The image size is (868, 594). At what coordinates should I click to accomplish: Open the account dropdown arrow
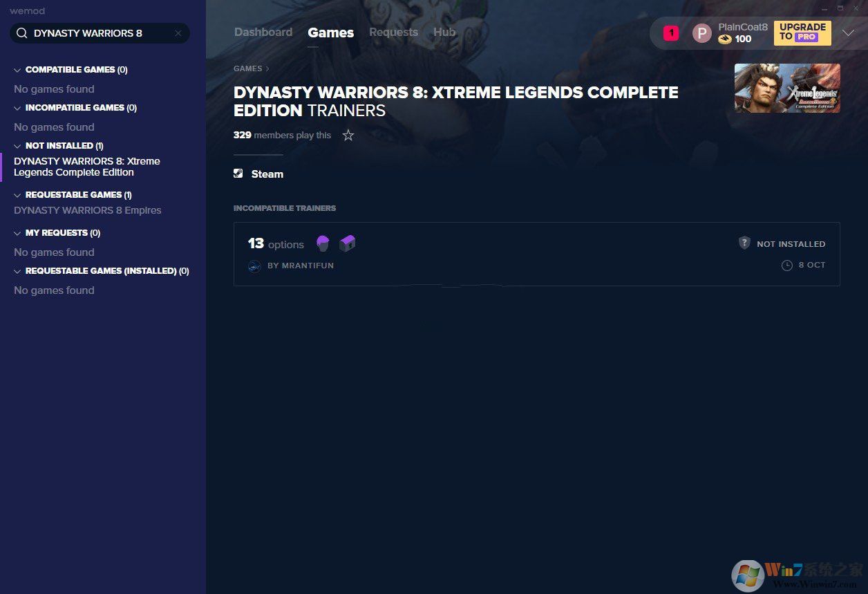pos(848,33)
